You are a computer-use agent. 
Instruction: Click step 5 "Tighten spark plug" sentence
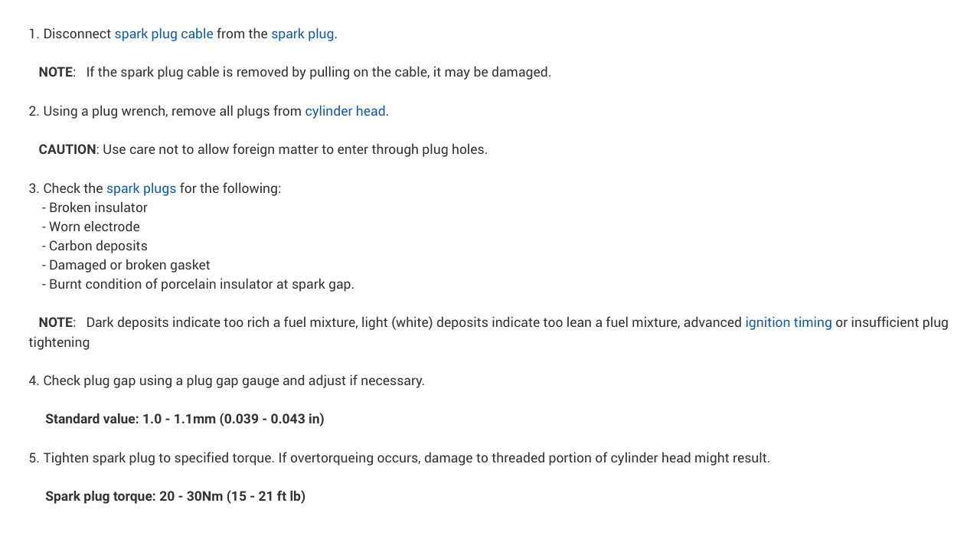406,458
